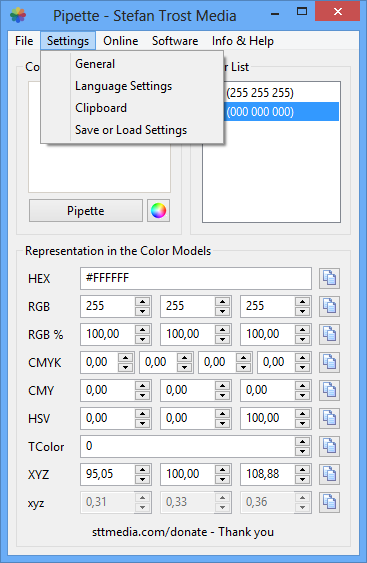The image size is (367, 563).
Task: Increase the RGB red value
Action: pos(143,302)
